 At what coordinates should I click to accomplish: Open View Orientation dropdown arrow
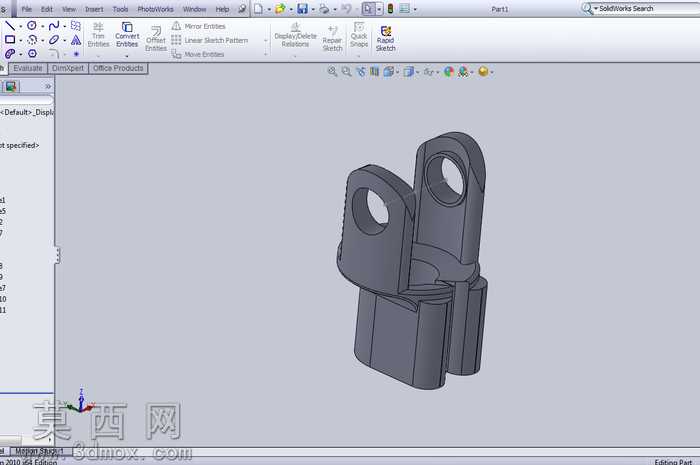(x=397, y=72)
